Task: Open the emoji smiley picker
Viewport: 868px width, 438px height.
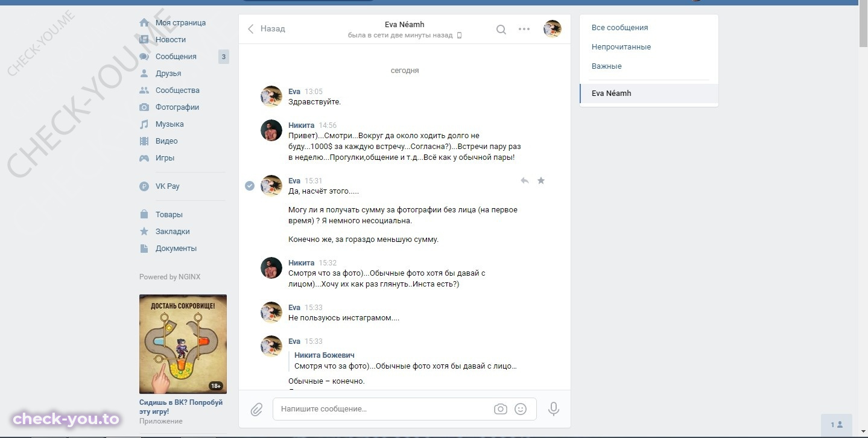Action: pos(521,409)
